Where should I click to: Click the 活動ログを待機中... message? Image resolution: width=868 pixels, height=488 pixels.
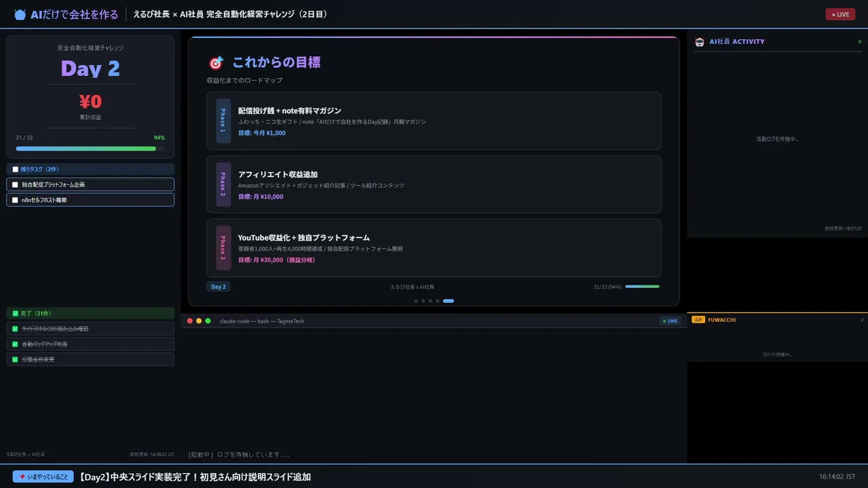click(x=777, y=139)
